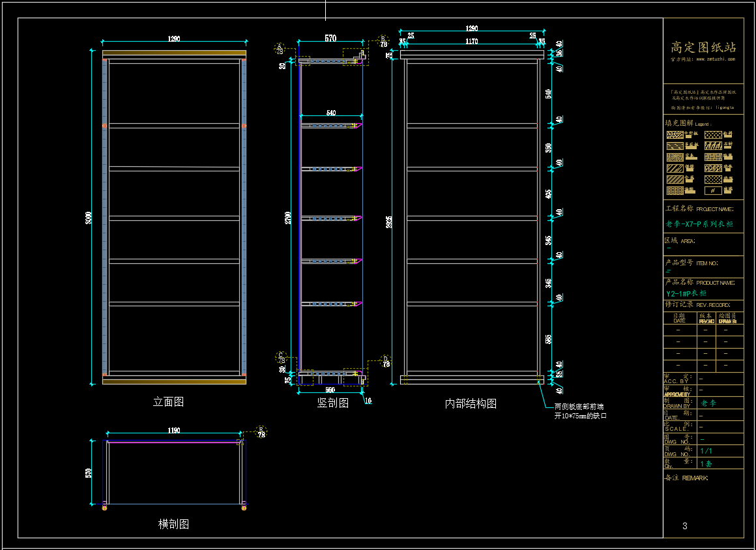Click the 竖剖图 view title
756x550 pixels.
332,403
